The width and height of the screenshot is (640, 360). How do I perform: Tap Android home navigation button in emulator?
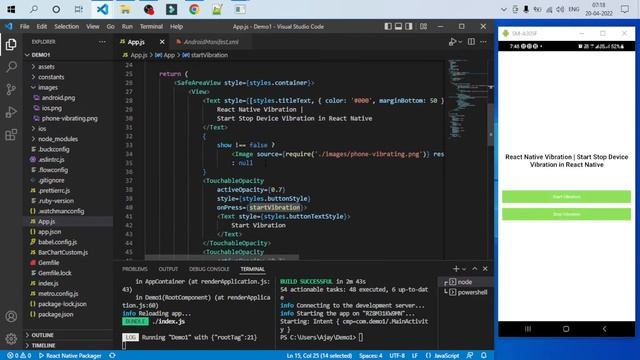[x=566, y=329]
